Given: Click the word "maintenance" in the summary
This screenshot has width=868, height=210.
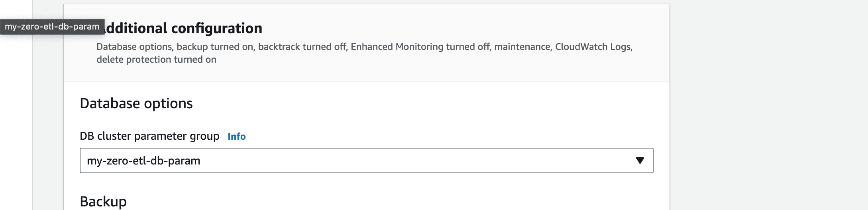Looking at the screenshot, I should [x=522, y=47].
